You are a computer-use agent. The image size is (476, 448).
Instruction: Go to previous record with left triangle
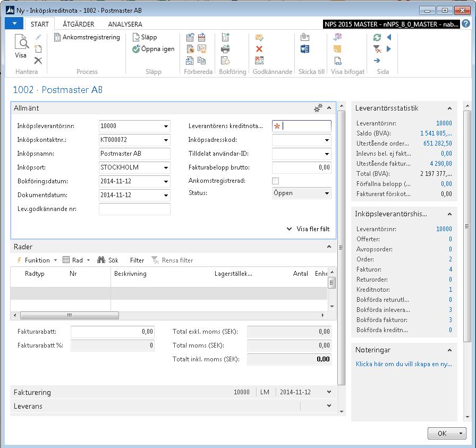point(389,37)
